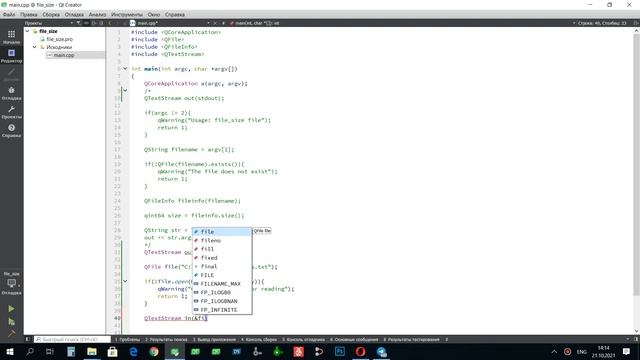Collapse the Исходники folder node
The width and height of the screenshot is (640, 360).
(x=35, y=47)
